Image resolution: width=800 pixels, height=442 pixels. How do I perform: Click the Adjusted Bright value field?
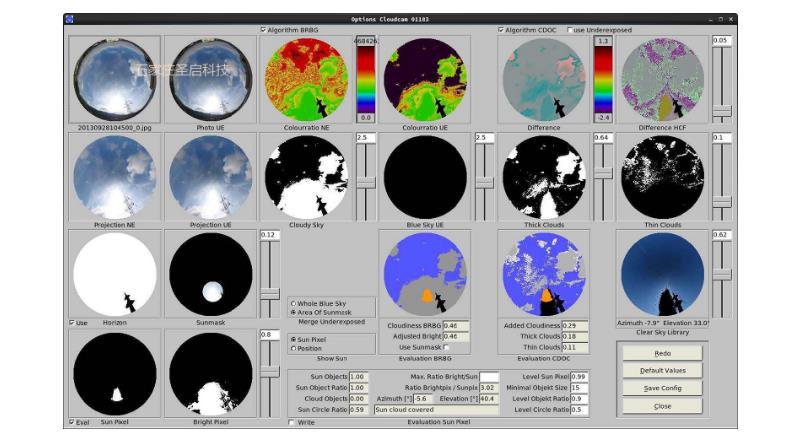[456, 336]
